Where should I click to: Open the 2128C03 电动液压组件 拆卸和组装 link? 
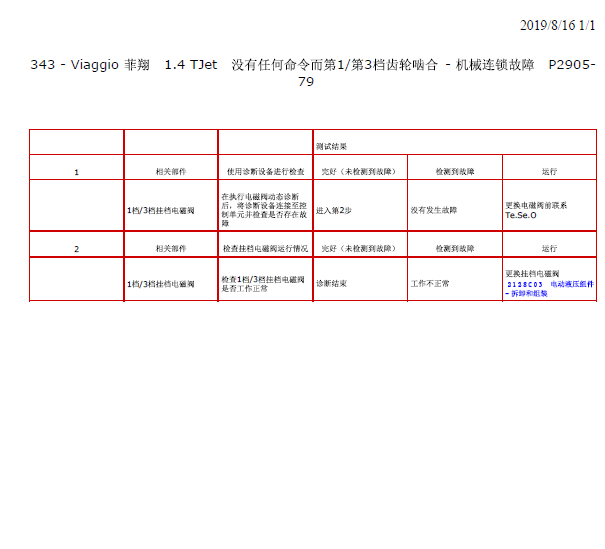(550, 289)
